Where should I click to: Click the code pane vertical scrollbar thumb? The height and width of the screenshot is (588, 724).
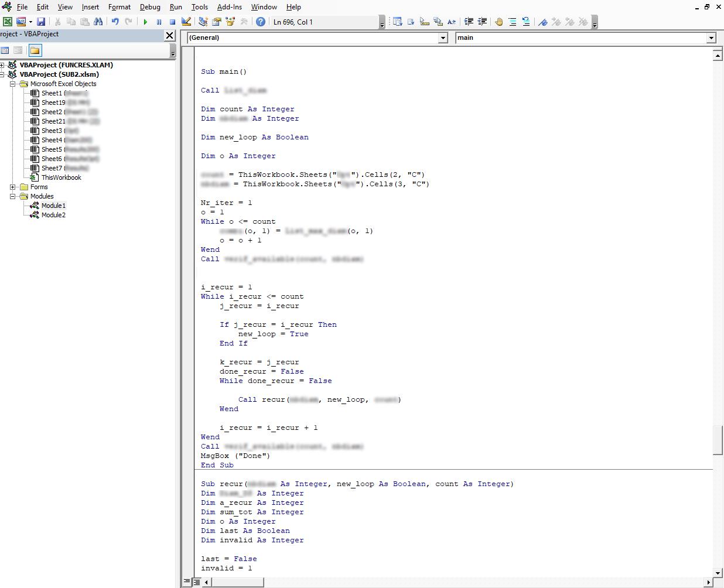718,440
